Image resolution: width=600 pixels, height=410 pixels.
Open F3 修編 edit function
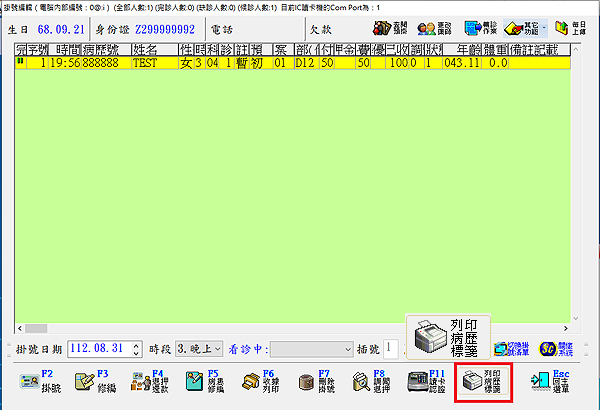click(98, 381)
